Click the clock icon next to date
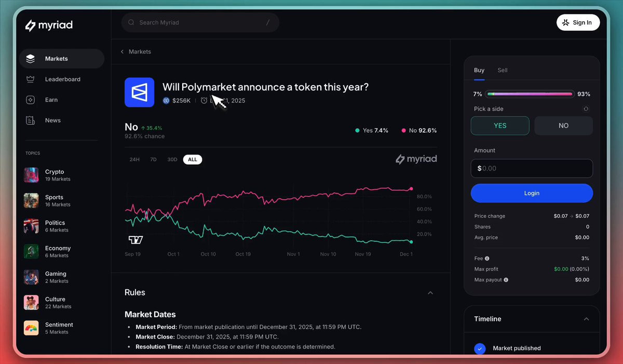 (x=204, y=101)
